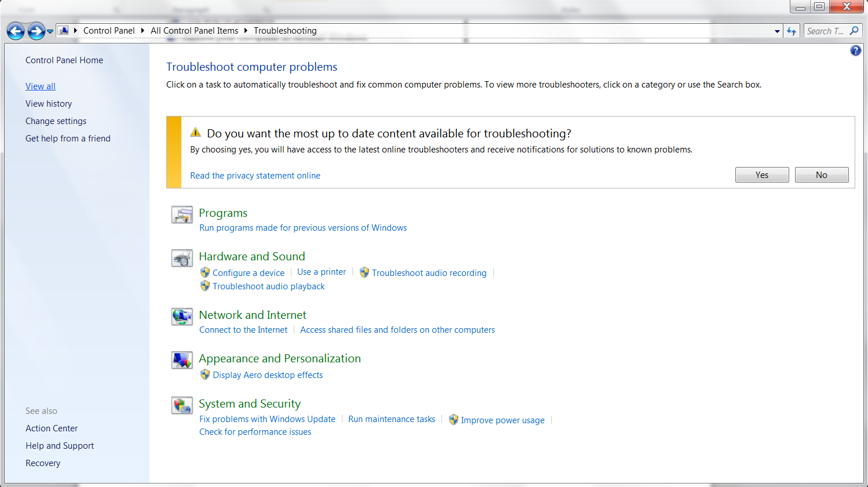Click No for up to date content
868x487 pixels.
pos(822,175)
